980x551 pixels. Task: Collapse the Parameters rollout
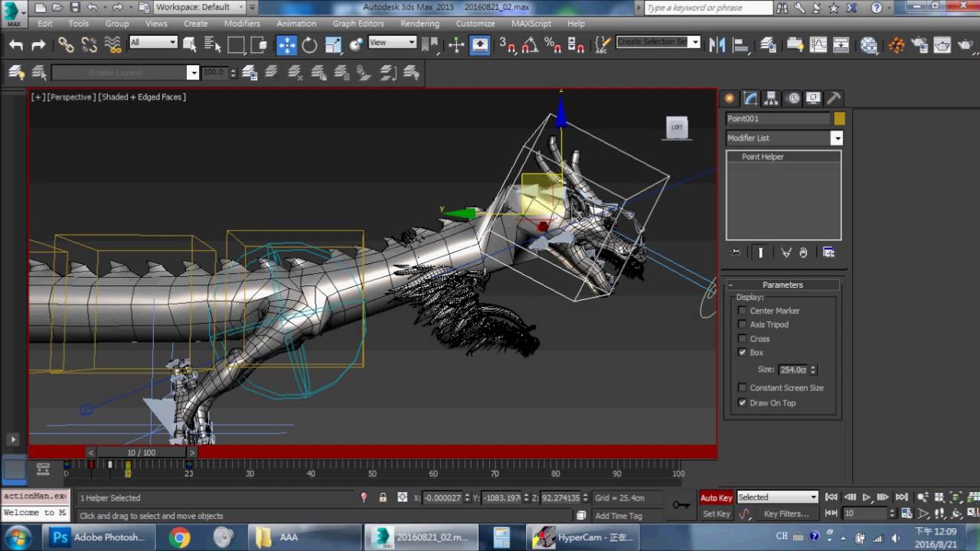pos(782,285)
